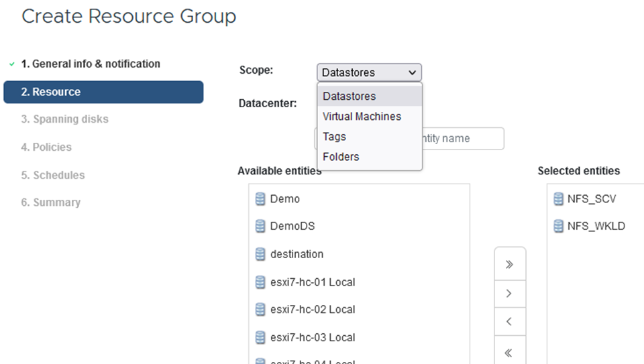Collapse the Scope dropdown showing Datastores

(x=369, y=72)
